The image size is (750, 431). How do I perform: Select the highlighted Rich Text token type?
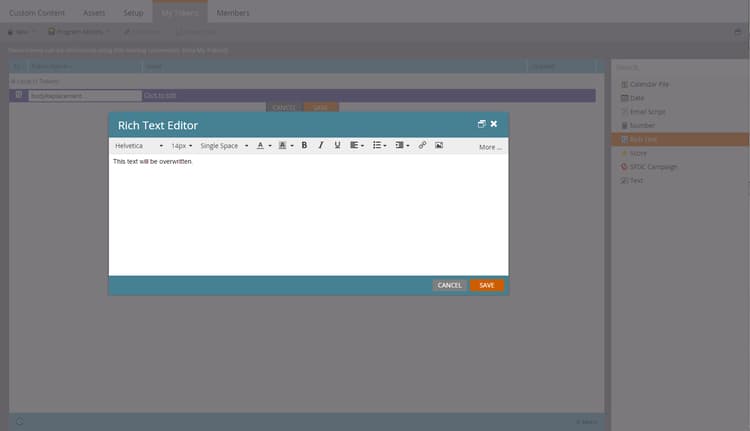(680, 139)
